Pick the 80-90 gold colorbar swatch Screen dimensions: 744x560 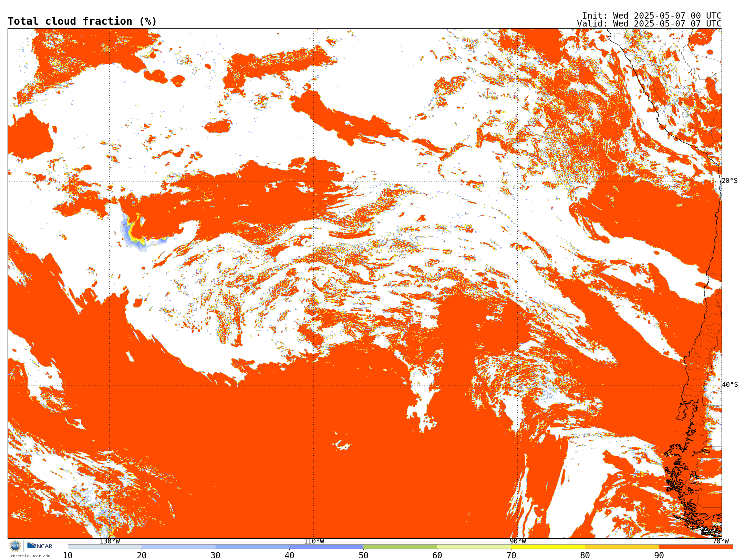click(622, 547)
